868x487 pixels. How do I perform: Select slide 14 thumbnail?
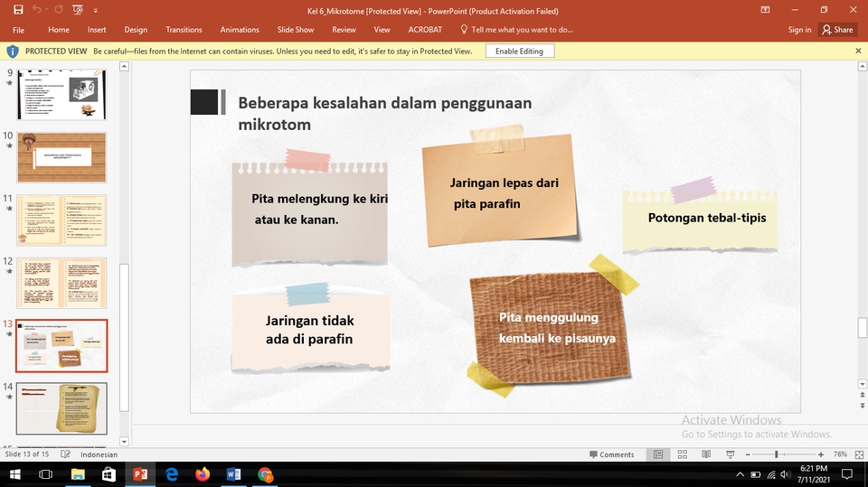(x=61, y=408)
